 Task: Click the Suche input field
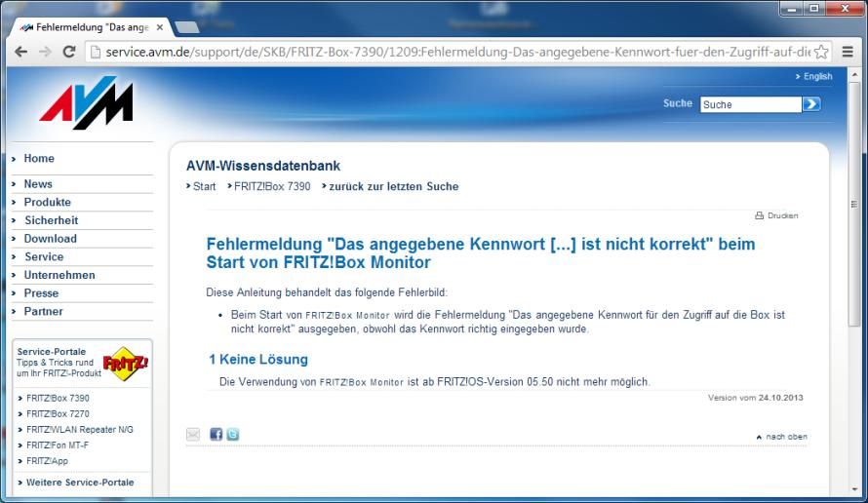tap(750, 104)
